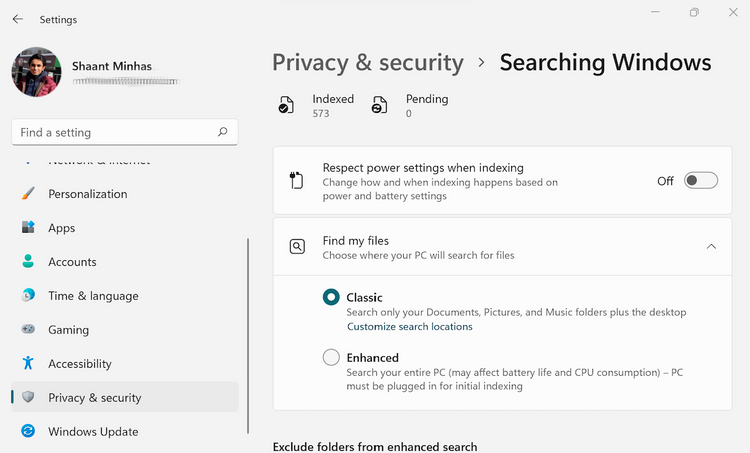Open the Windows Update settings page

[x=93, y=432]
